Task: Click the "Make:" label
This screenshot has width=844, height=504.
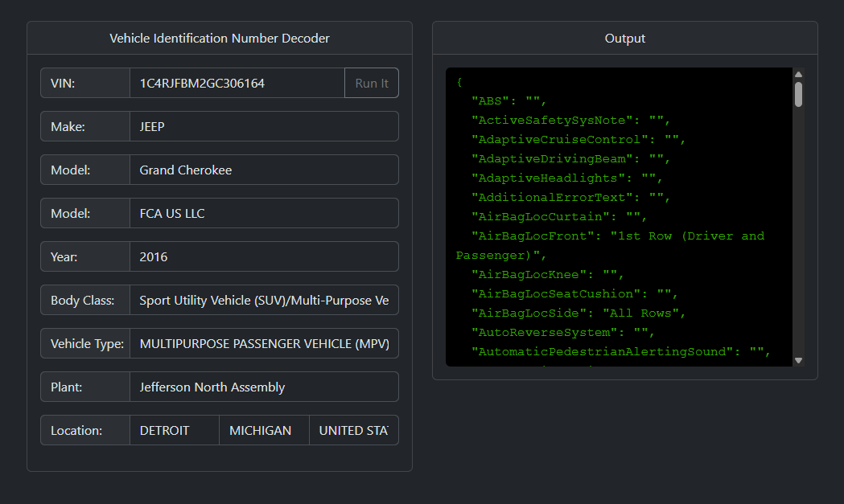Action: [68, 127]
